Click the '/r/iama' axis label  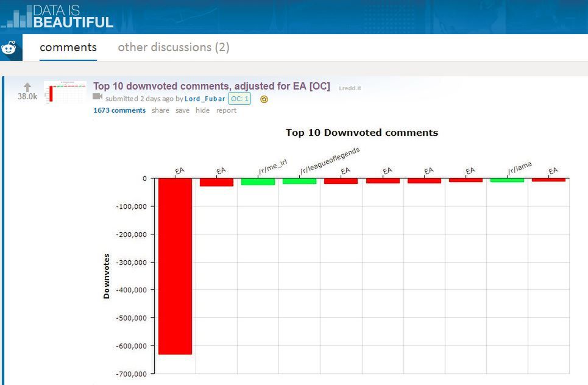pyautogui.click(x=520, y=168)
